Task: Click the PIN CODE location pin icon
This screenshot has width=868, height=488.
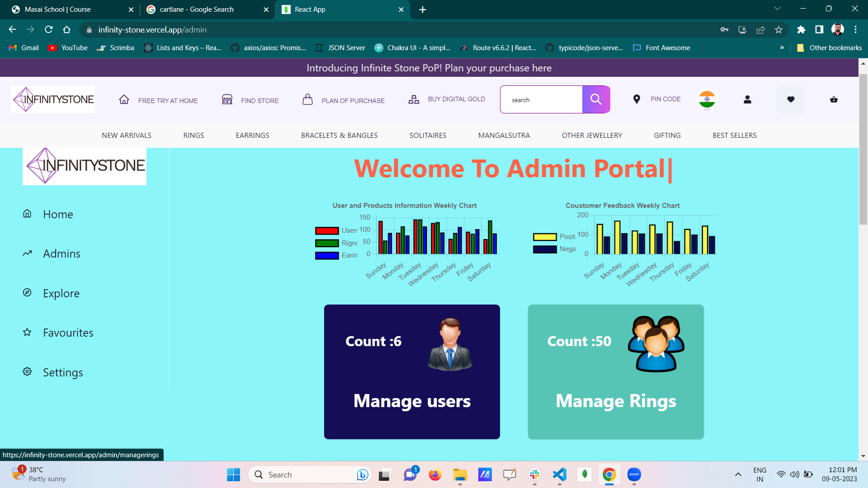Action: pyautogui.click(x=637, y=99)
